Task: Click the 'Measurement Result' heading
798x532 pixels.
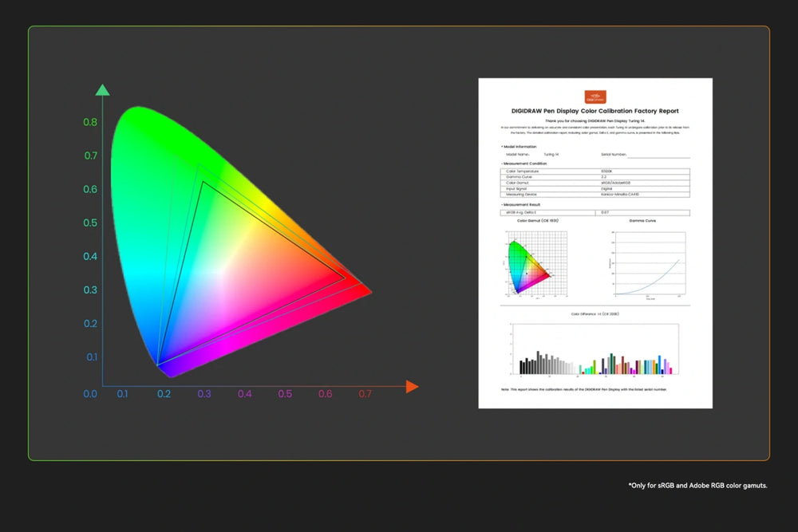Action: pyautogui.click(x=521, y=204)
